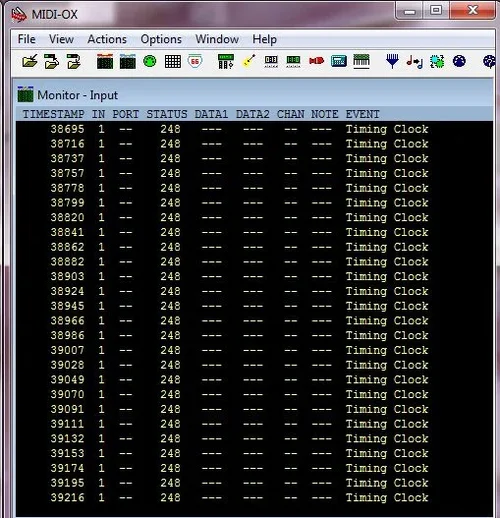The image size is (500, 518).
Task: Open the Help menu
Action: point(264,39)
